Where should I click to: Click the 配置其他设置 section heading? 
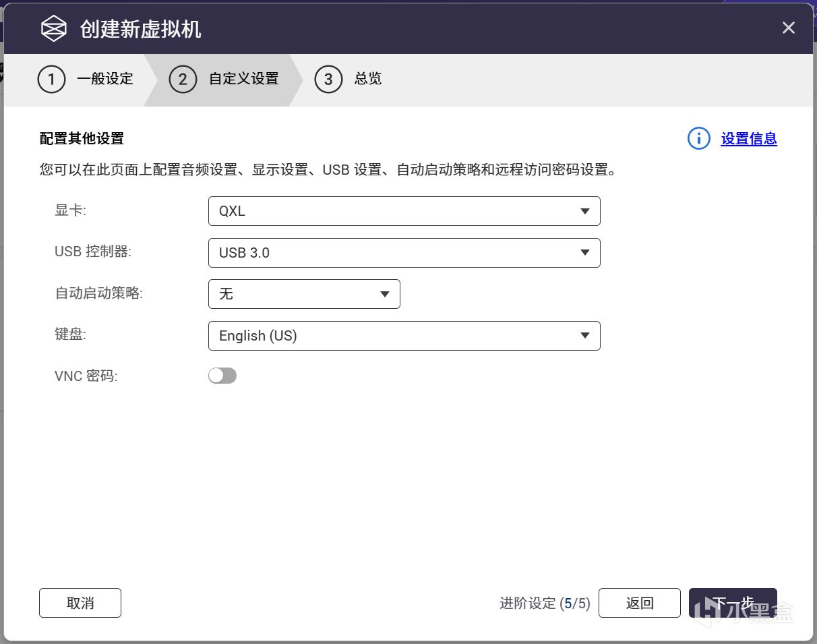point(82,139)
